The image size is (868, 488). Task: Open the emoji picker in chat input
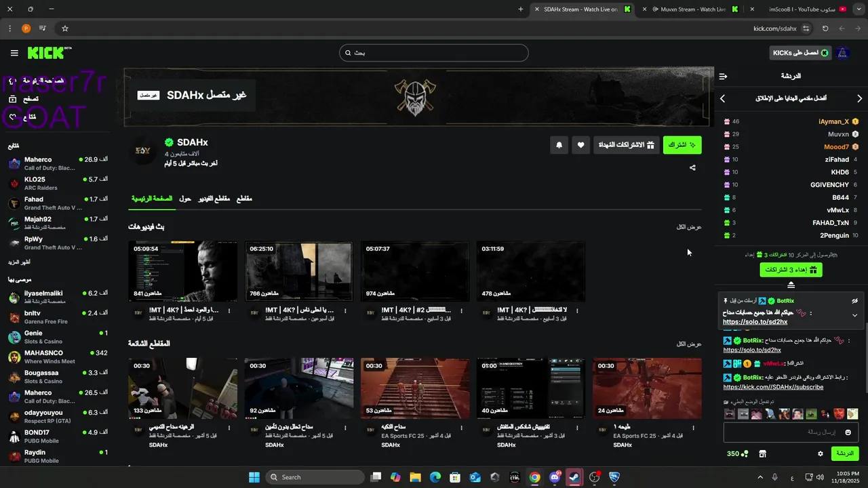[848, 432]
